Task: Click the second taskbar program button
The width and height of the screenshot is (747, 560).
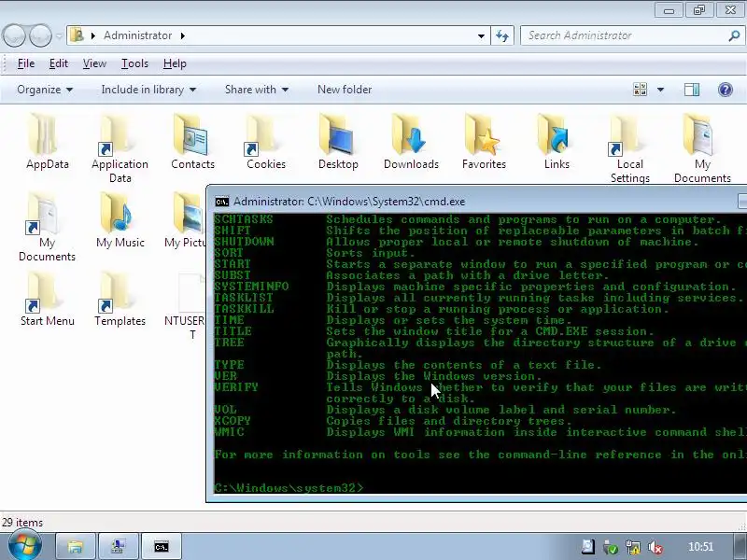Action: 119,547
